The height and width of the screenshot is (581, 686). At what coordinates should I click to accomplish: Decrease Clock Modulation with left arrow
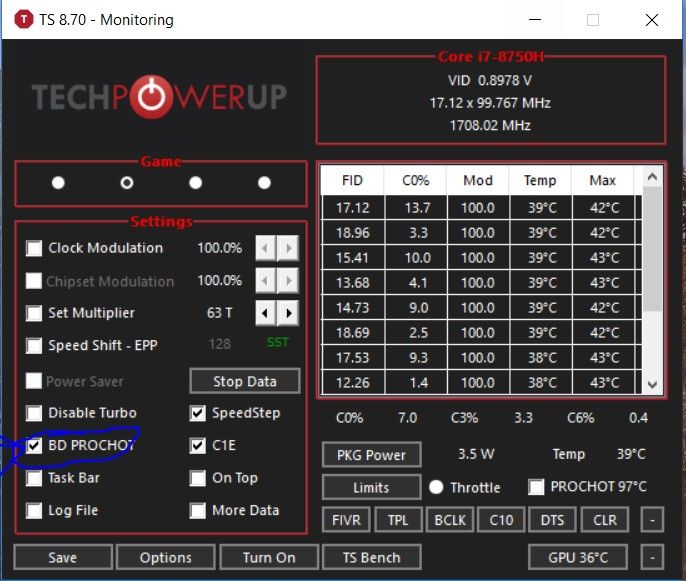266,248
